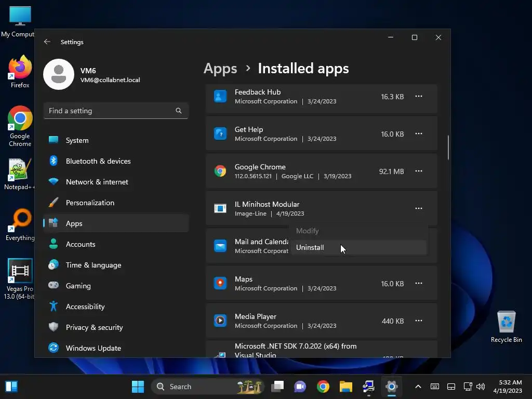Open more options for Maps
532x399 pixels.
419,283
